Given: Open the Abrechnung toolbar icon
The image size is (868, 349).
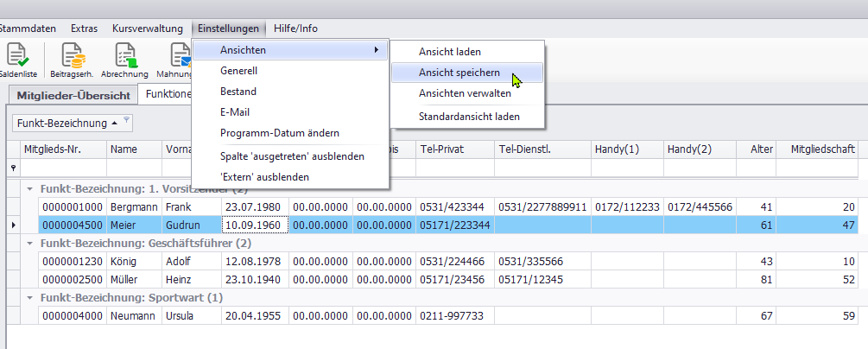Looking at the screenshot, I should [124, 59].
